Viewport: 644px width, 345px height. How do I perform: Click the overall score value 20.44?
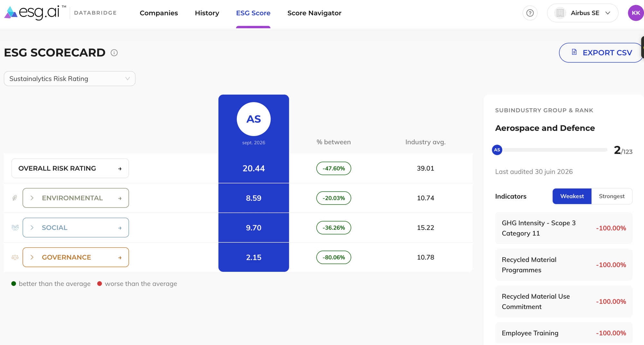254,168
